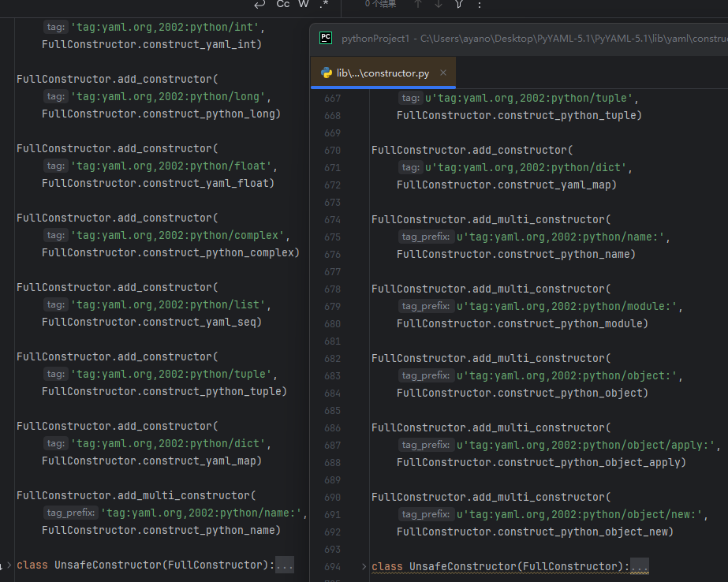The height and width of the screenshot is (582, 728).
Task: Go to next search occurrence arrow
Action: [x=439, y=5]
